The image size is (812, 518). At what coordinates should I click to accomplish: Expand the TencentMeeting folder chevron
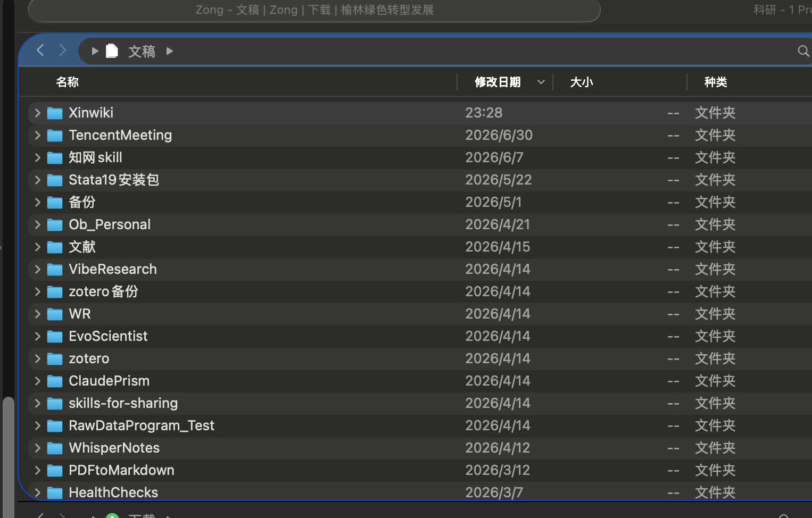tap(37, 135)
